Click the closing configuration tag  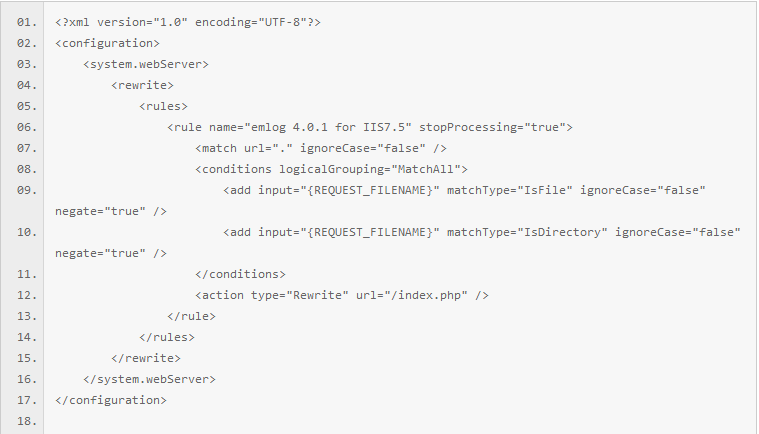(x=110, y=400)
